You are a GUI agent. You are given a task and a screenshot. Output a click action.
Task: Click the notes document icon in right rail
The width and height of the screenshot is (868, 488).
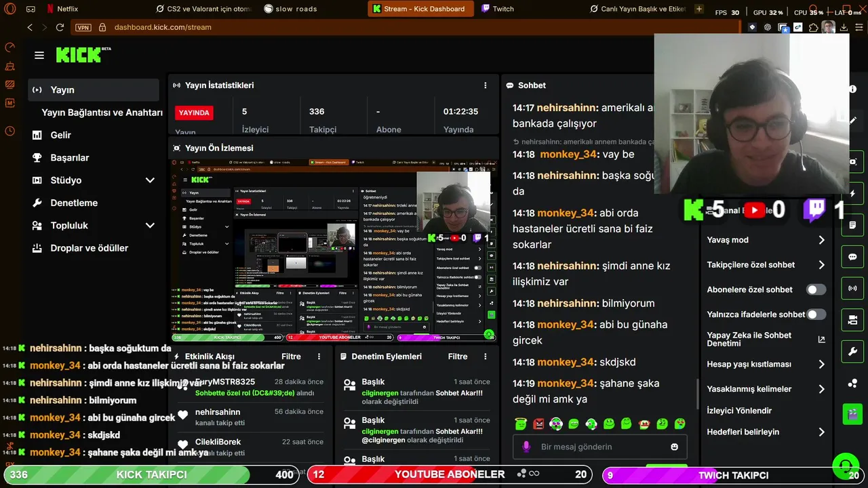tap(852, 225)
